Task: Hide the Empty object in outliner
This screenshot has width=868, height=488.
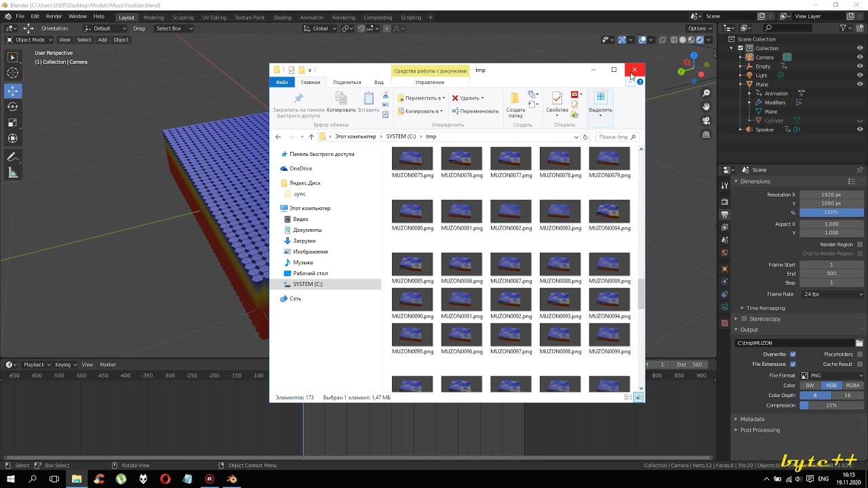Action: click(860, 66)
